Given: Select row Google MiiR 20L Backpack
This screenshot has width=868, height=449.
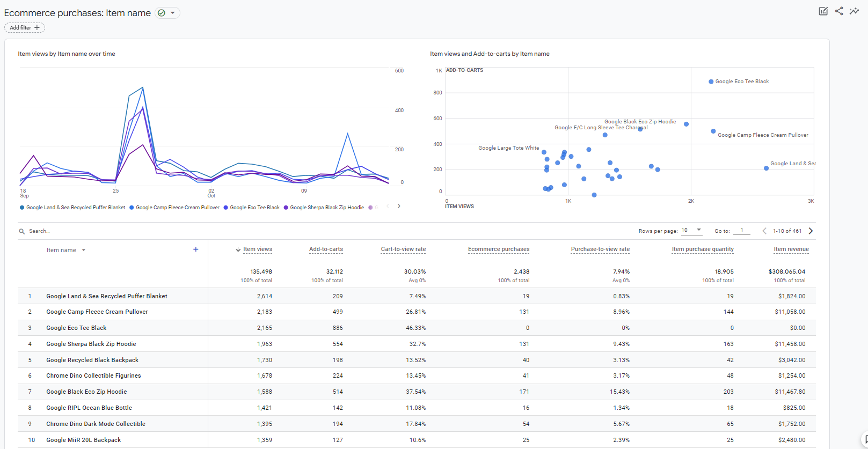Looking at the screenshot, I should pos(417,440).
